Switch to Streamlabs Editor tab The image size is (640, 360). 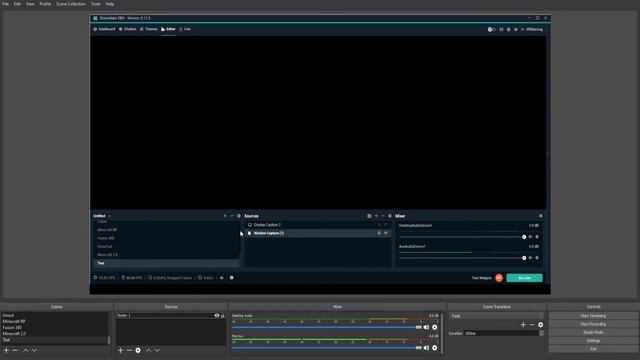coord(168,29)
